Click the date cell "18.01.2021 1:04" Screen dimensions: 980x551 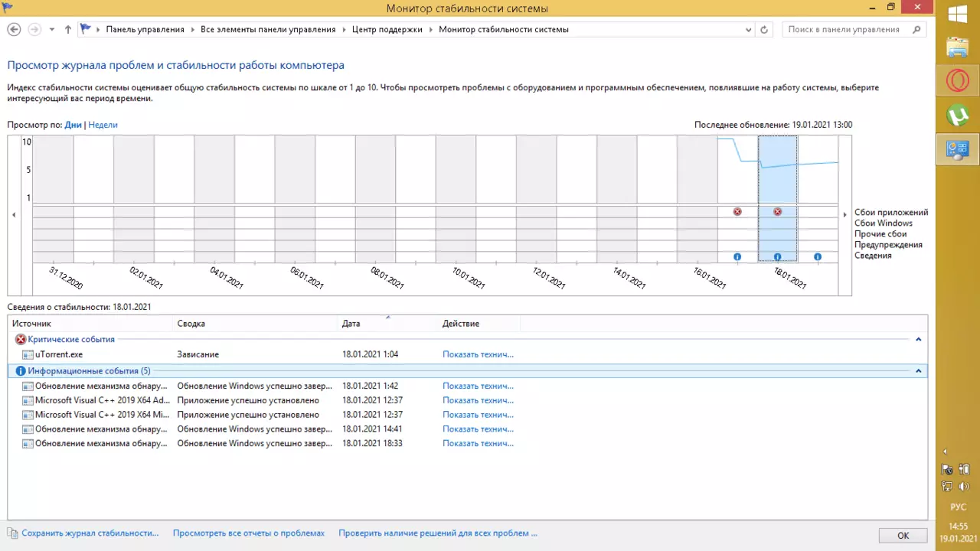tap(370, 355)
